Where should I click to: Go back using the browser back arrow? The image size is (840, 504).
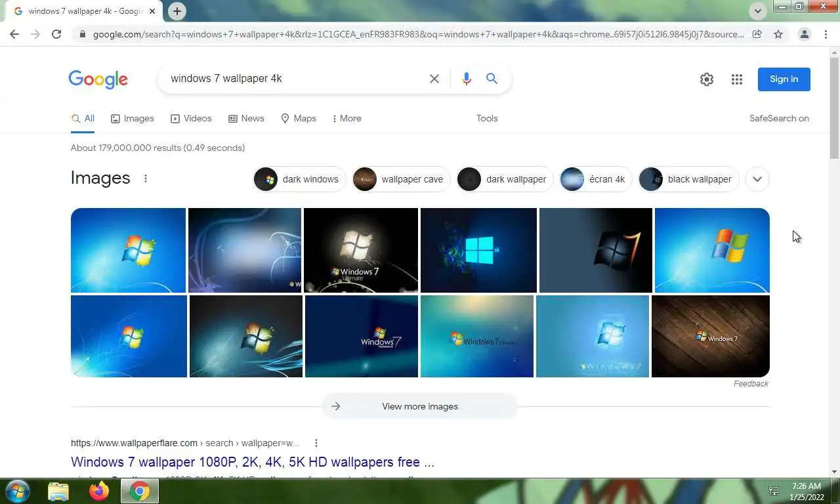[x=14, y=34]
